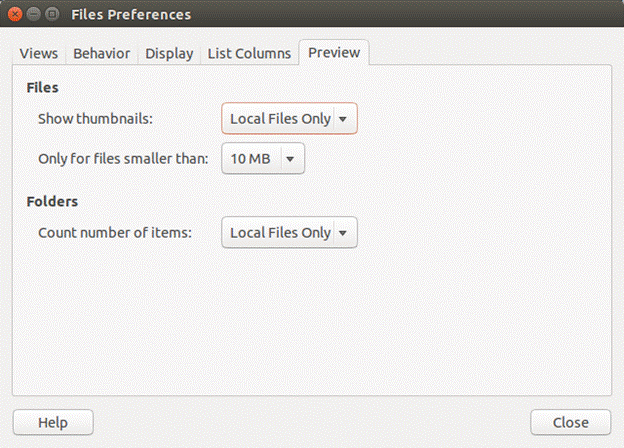This screenshot has width=624, height=448.
Task: Click the 10 MB dropdown arrow
Action: [290, 159]
